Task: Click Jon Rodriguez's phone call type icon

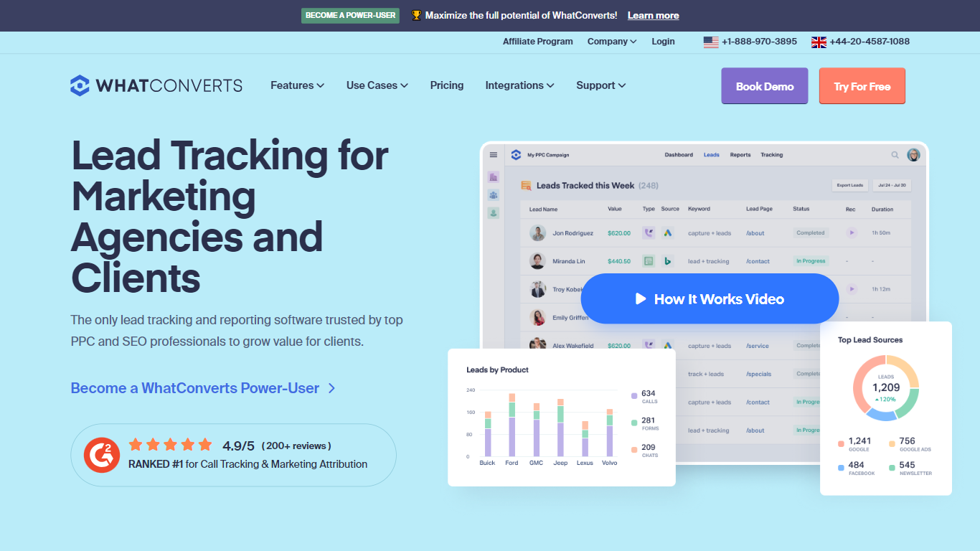Action: pyautogui.click(x=649, y=232)
